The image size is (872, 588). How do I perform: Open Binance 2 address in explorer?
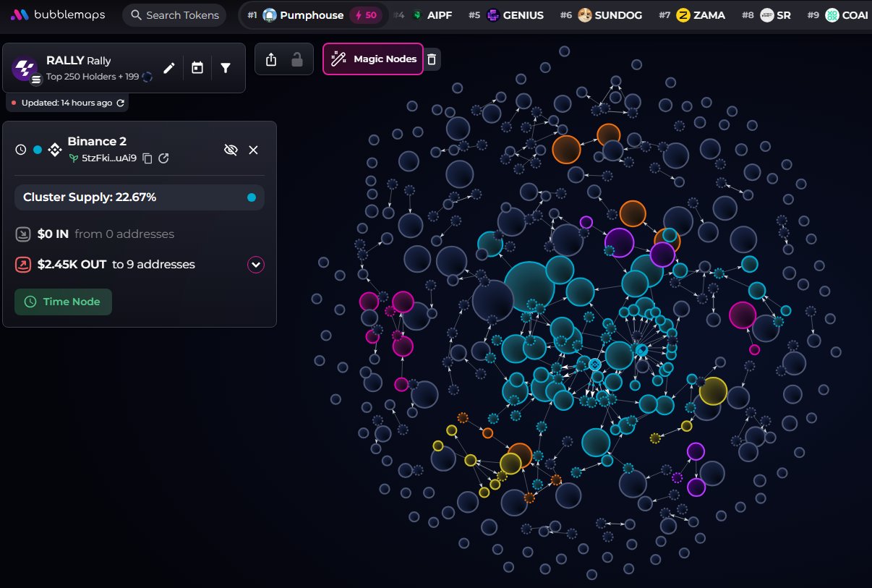click(164, 158)
